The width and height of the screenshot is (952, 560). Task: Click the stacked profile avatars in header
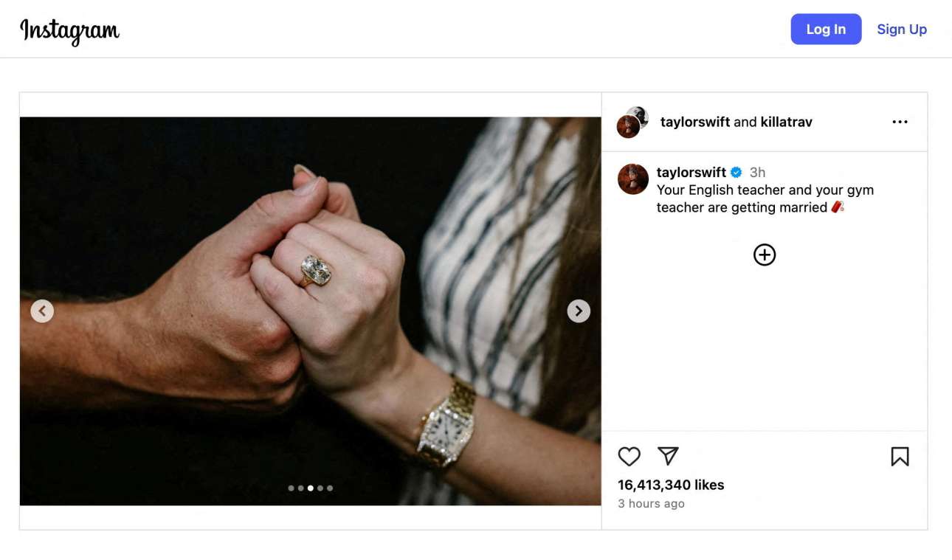632,122
